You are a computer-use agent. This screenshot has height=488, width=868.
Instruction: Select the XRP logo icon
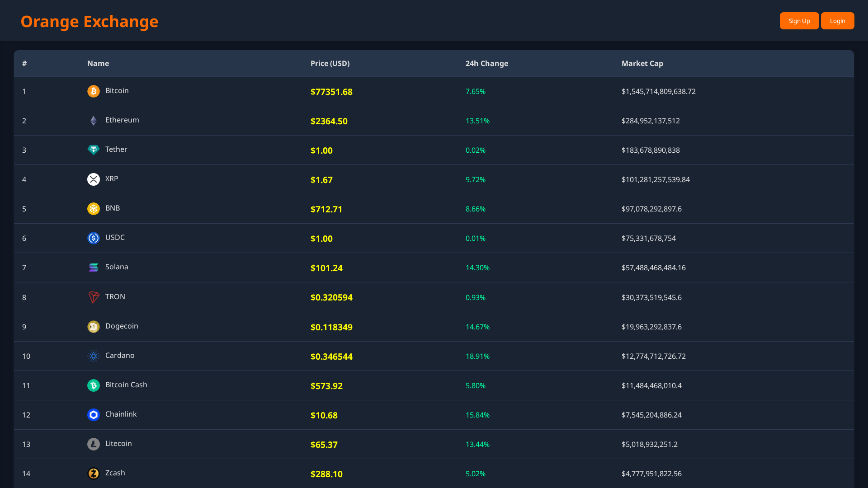(x=93, y=179)
